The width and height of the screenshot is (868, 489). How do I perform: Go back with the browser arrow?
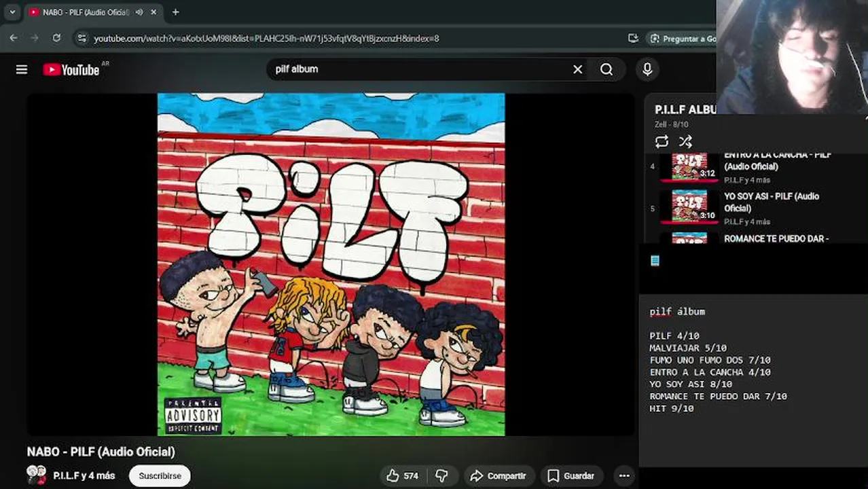coord(14,38)
